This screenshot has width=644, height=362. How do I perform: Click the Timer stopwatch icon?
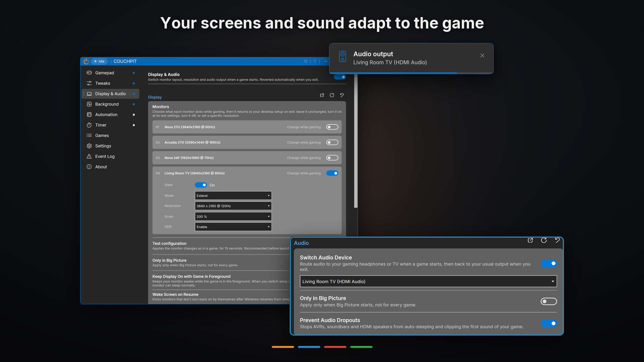(89, 125)
